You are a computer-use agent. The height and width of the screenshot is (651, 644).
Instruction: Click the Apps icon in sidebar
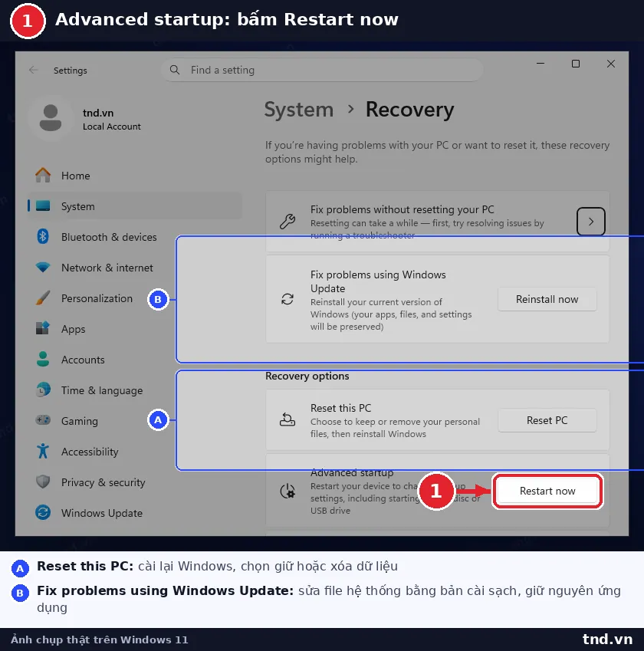[x=43, y=328]
